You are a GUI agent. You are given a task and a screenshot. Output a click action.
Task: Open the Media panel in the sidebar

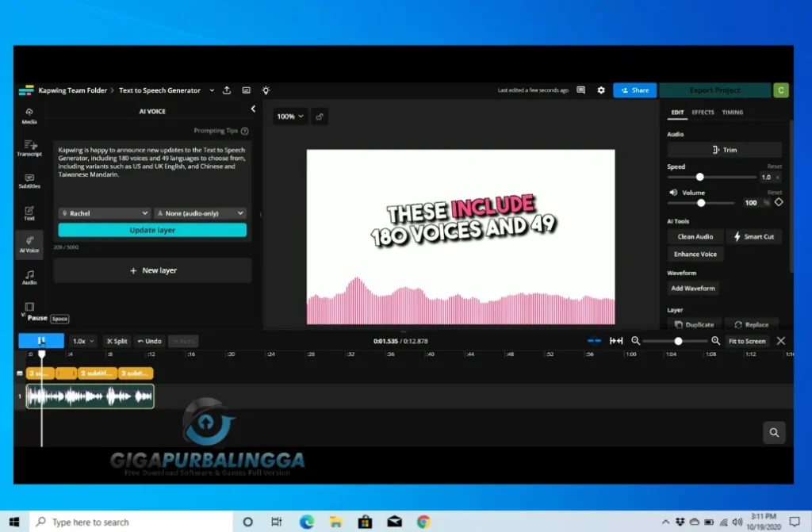click(x=29, y=117)
